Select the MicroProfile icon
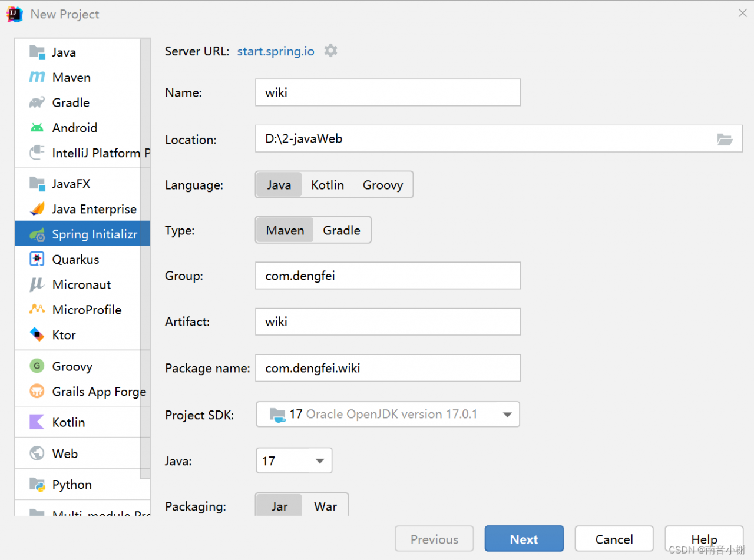This screenshot has width=754, height=560. tap(37, 310)
